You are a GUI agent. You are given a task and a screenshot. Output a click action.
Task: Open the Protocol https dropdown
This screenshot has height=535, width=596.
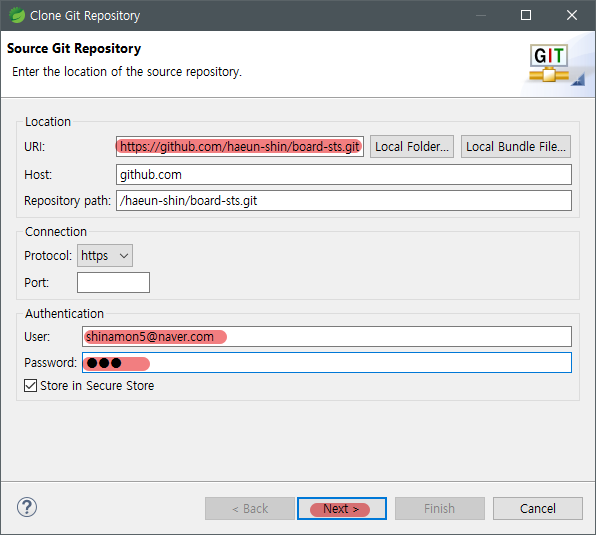pyautogui.click(x=105, y=256)
